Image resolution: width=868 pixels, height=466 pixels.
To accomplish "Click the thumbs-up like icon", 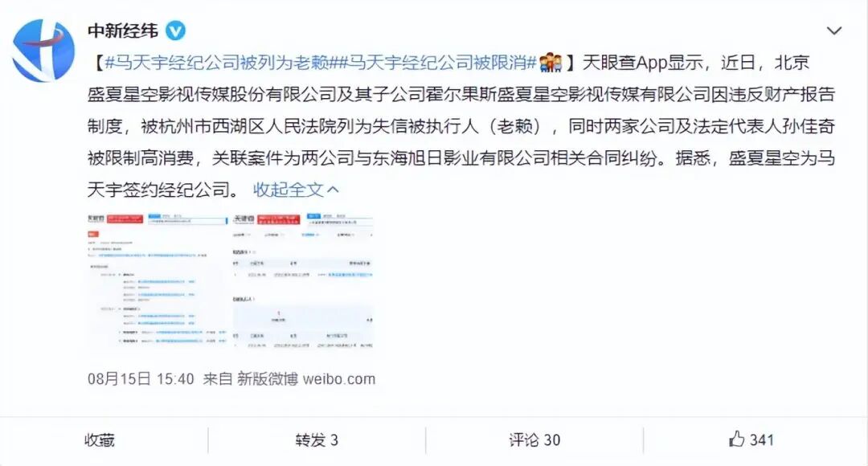I will pyautogui.click(x=735, y=439).
